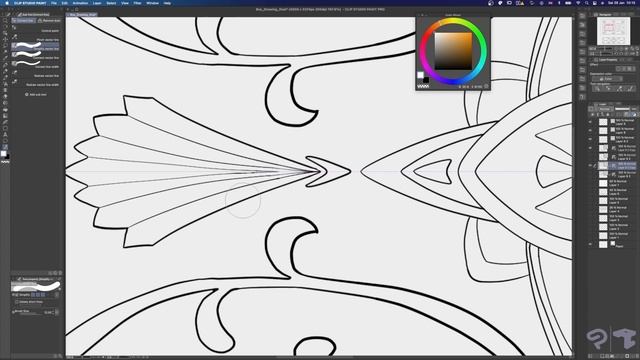Choose the Simplify vector line sub tool
Viewport: 640px width, 360px height.
click(36, 46)
